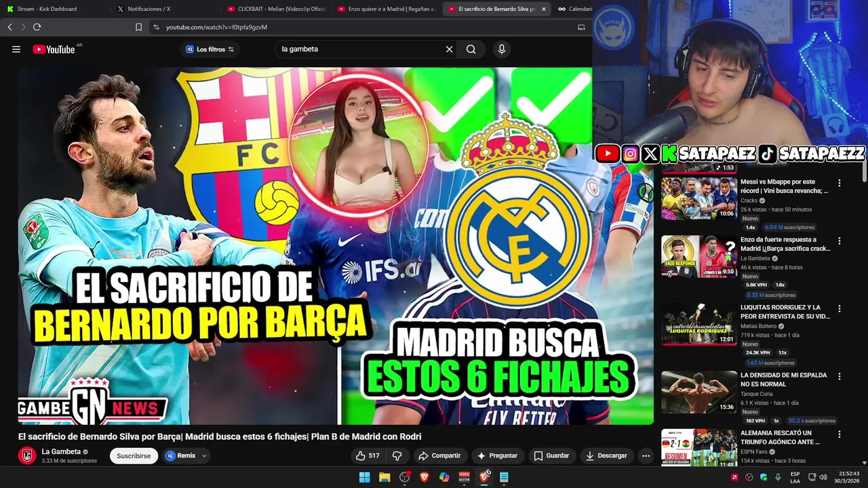The height and width of the screenshot is (488, 868).
Task: Open the Windows Start menu
Action: [364, 477]
